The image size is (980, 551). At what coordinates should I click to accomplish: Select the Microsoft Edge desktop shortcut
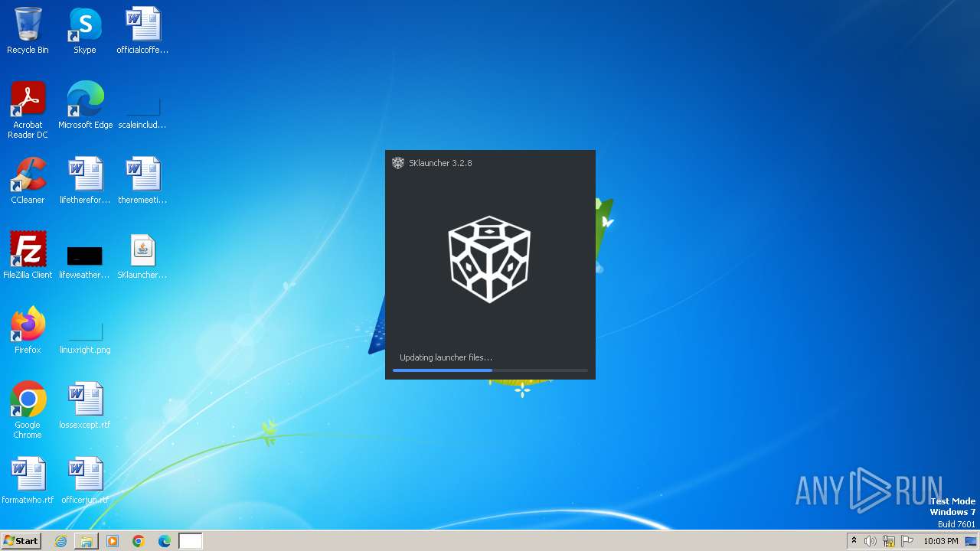click(x=85, y=105)
